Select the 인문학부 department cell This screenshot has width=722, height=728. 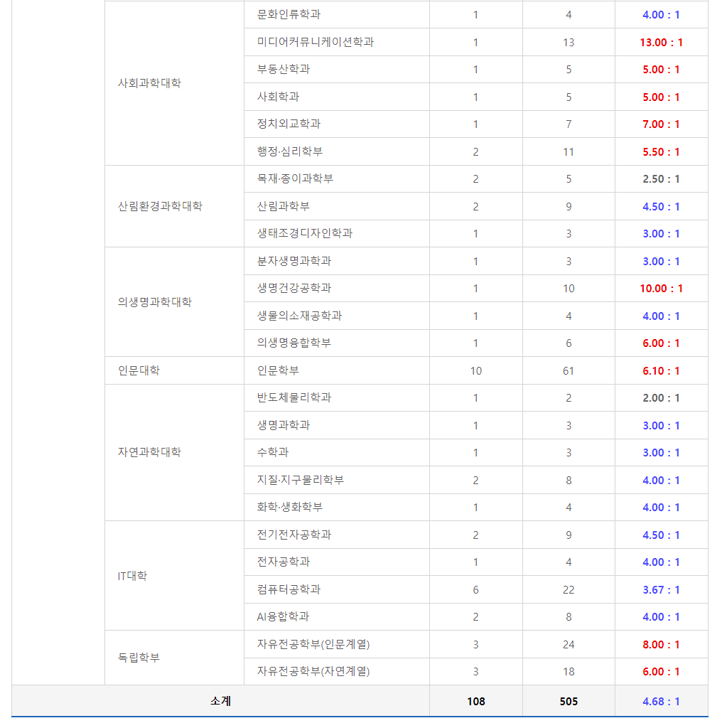pyautogui.click(x=276, y=370)
